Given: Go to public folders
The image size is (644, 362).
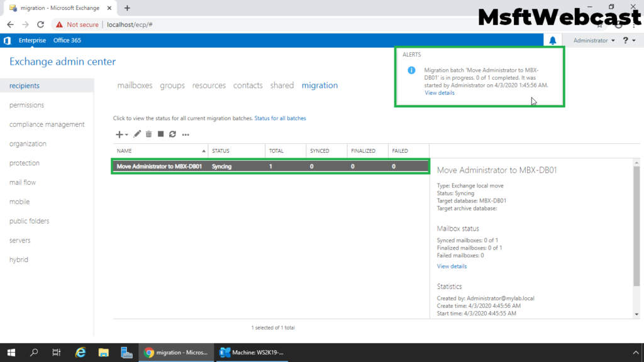Looking at the screenshot, I should 29,221.
